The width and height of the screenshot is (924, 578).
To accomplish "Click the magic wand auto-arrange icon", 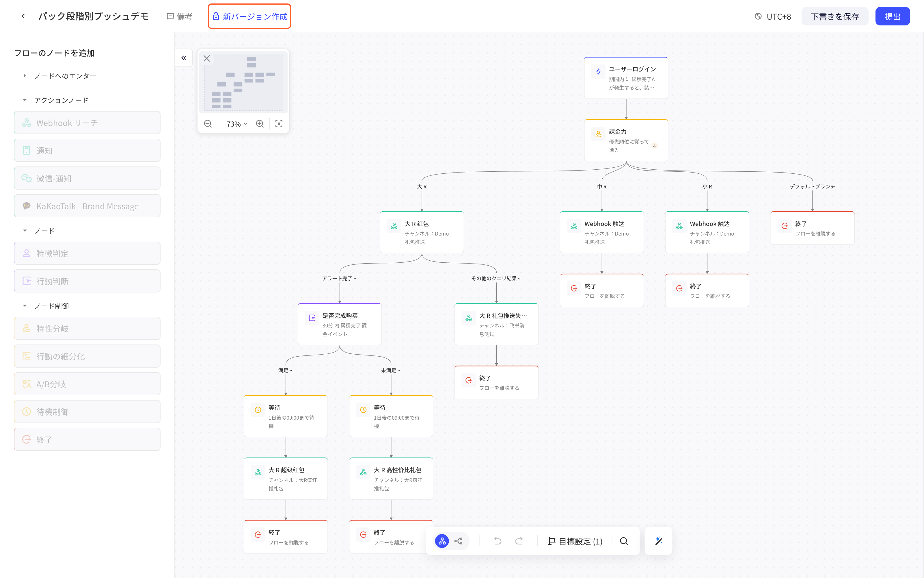I will point(659,541).
